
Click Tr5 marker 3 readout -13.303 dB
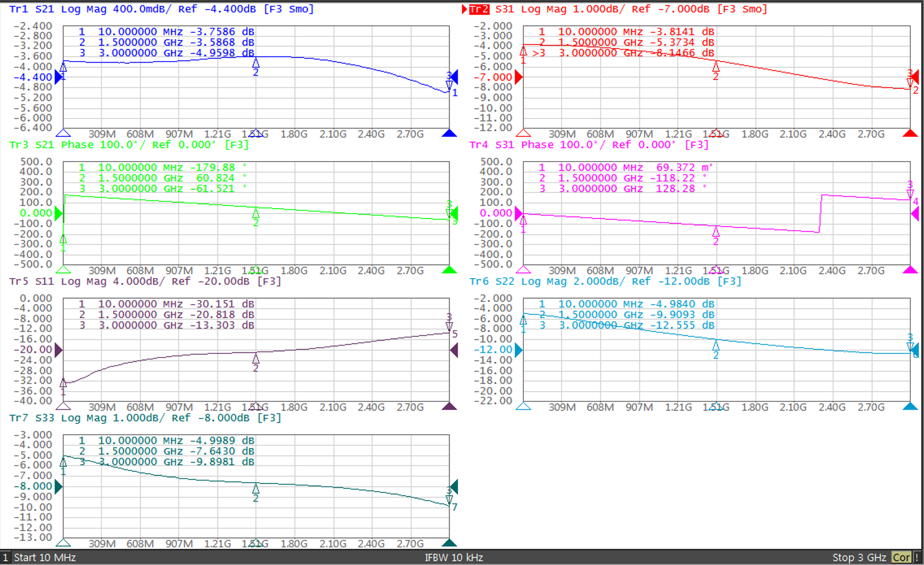167,326
